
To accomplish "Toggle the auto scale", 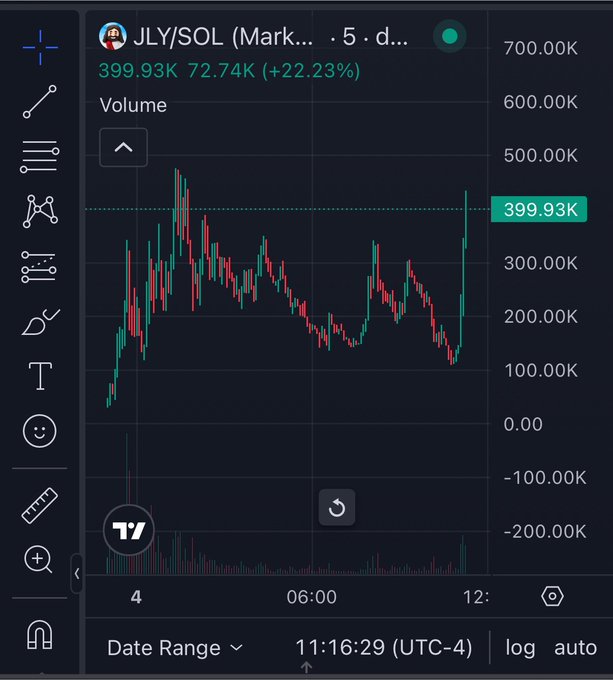I will [x=576, y=648].
